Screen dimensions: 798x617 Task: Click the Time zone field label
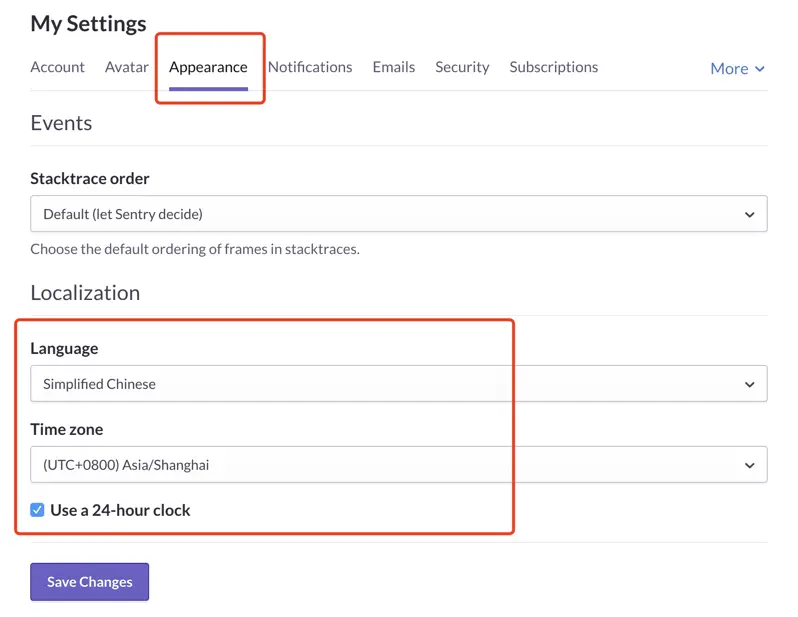(66, 430)
